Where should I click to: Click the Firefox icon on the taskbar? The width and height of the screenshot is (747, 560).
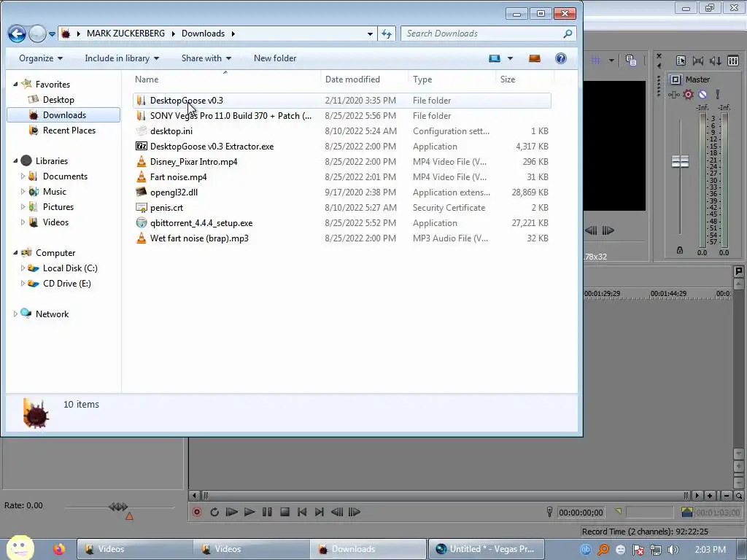[59, 549]
